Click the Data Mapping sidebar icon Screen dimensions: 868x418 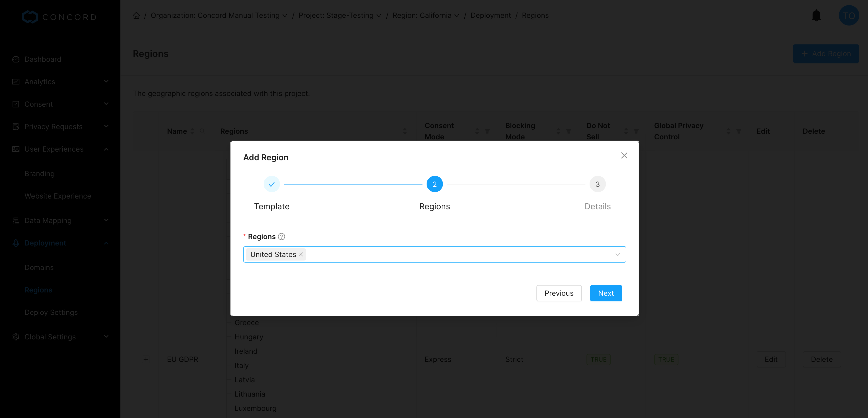[16, 220]
